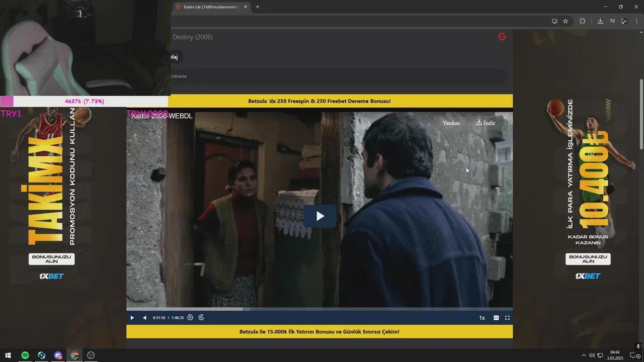Screen dimensions: 644x362
Task: Open the 1x playback speed menu
Action: pos(482,318)
